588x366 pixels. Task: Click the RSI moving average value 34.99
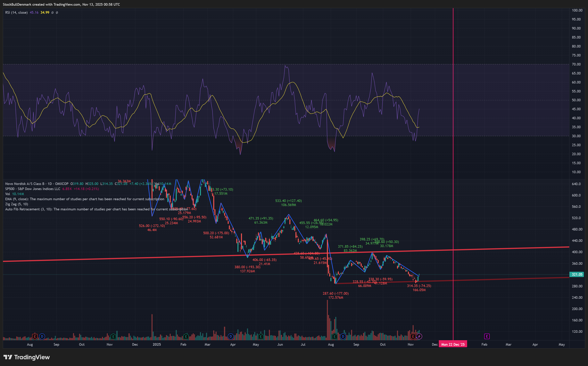45,12
